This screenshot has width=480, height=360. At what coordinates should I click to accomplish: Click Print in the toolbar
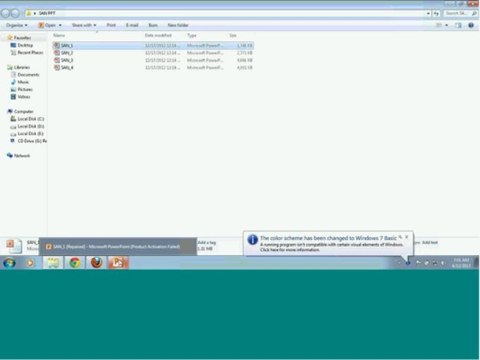click(x=111, y=25)
